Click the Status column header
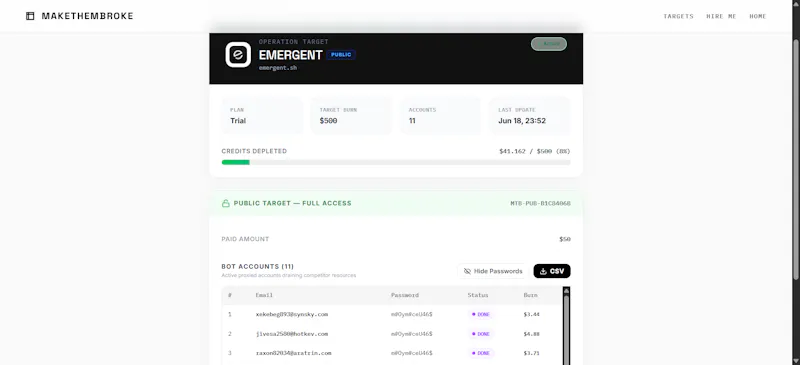 click(x=478, y=295)
